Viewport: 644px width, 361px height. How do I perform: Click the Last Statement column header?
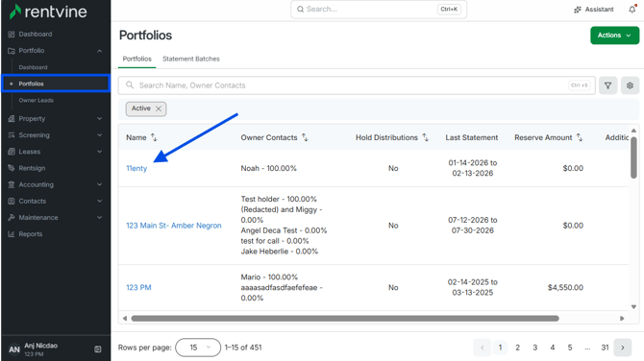[x=472, y=137]
